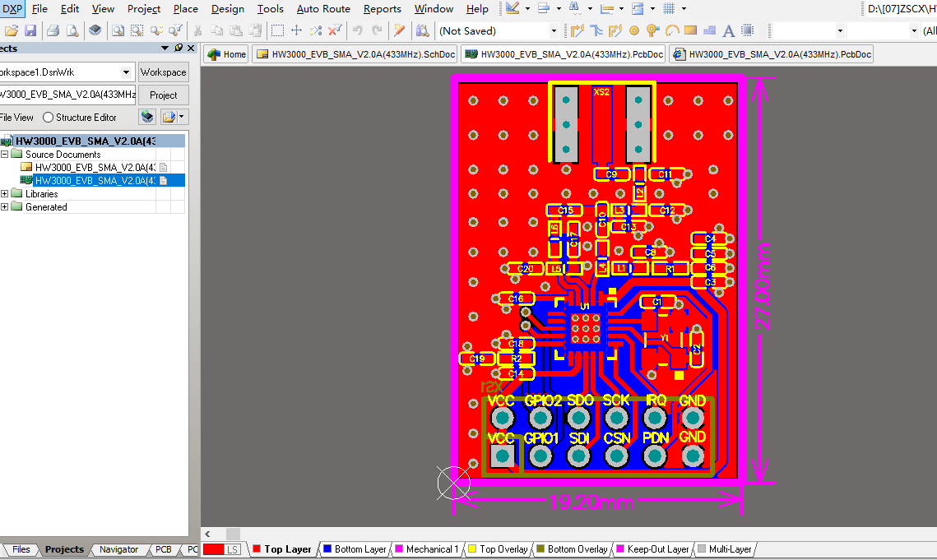Image resolution: width=937 pixels, height=560 pixels.
Task: Open the Reports menu
Action: (382, 9)
